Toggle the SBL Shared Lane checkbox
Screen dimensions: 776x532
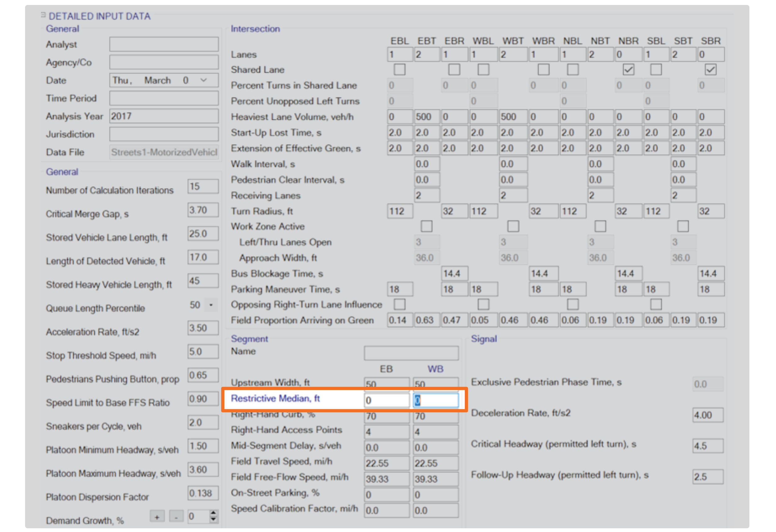[656, 69]
